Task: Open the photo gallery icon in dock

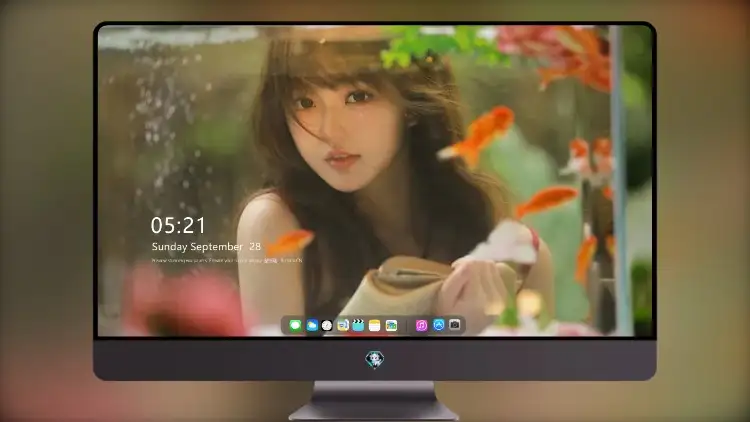Action: click(x=391, y=325)
